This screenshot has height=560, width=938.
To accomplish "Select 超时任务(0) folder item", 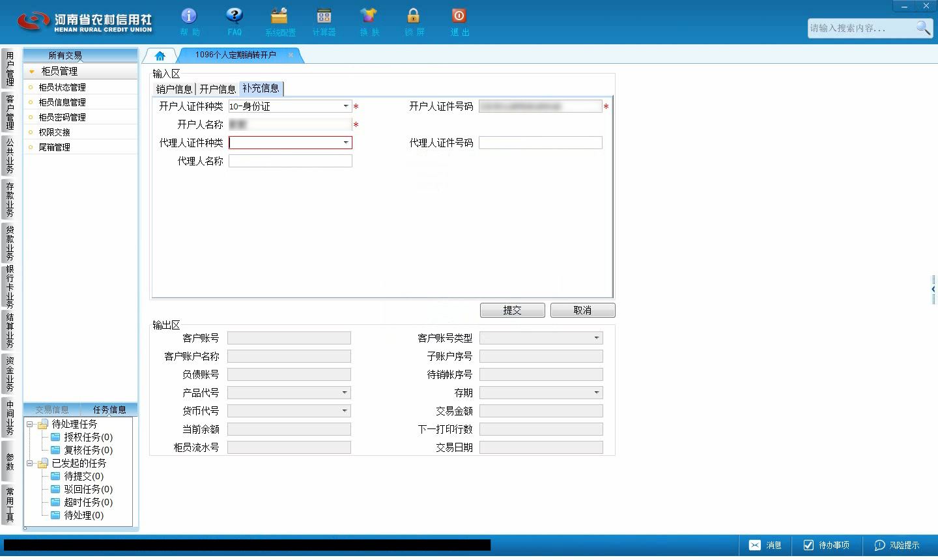I will tap(81, 502).
